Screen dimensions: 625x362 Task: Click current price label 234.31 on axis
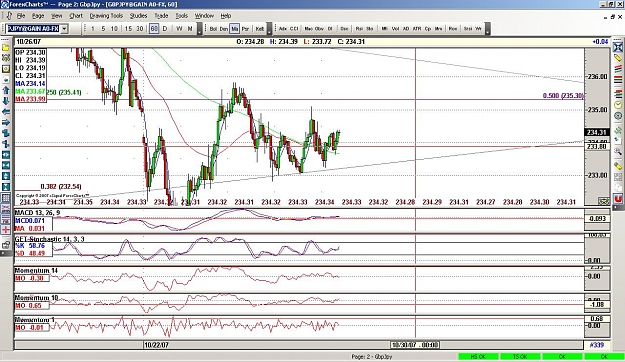tap(596, 132)
